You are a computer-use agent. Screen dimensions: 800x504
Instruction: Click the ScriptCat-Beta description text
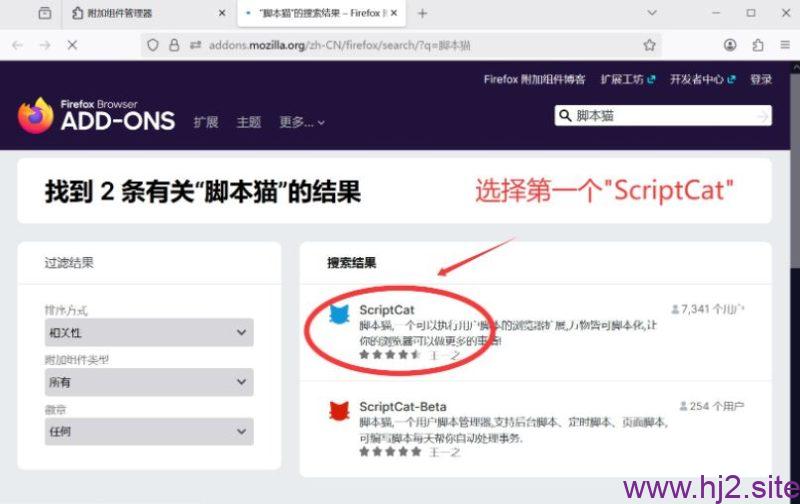(514, 430)
